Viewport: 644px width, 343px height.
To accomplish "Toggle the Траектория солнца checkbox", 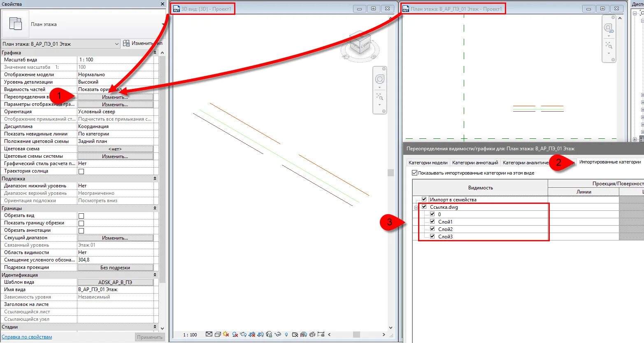I will [81, 171].
